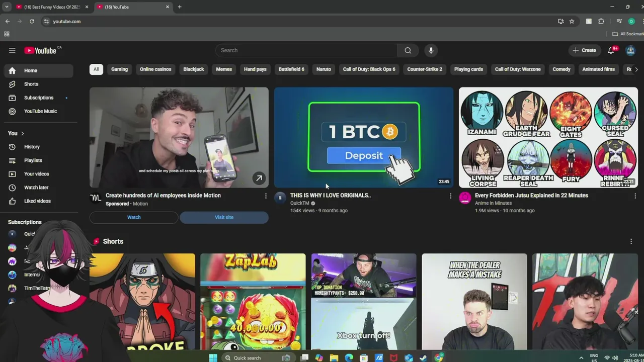Open browser extensions puzzle icon
Viewport: 644px width, 362px height.
point(601,21)
